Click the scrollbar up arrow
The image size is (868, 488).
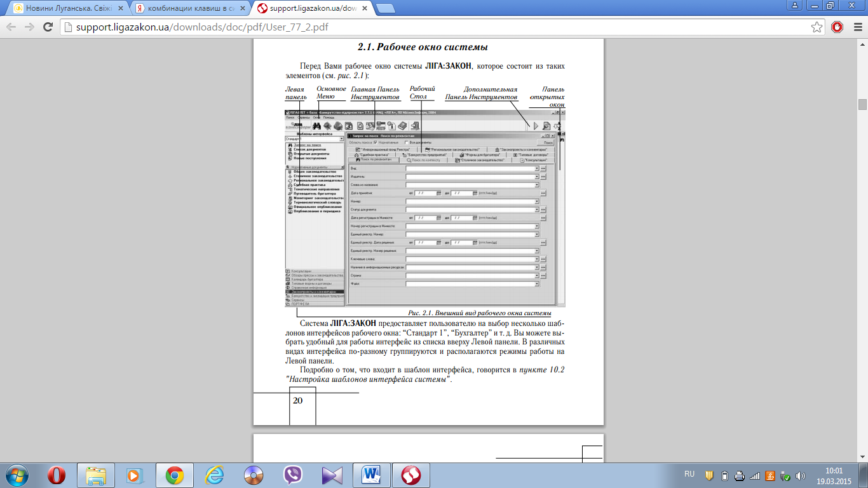[x=862, y=44]
